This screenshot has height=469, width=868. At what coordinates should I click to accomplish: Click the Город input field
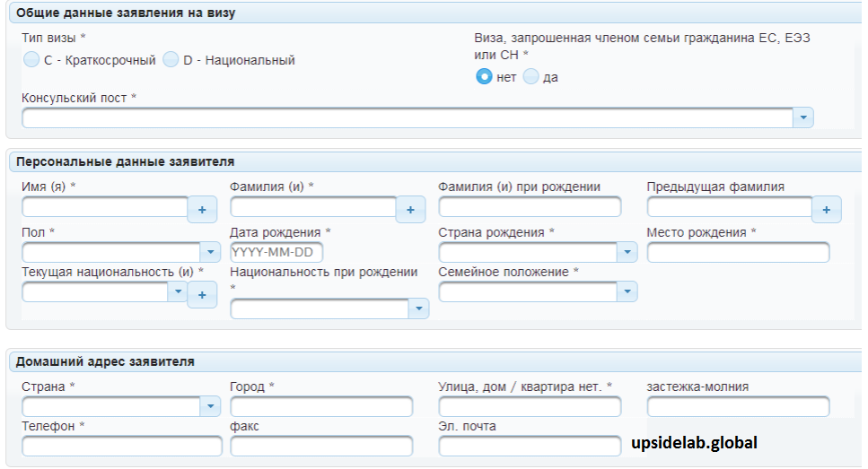tap(321, 407)
